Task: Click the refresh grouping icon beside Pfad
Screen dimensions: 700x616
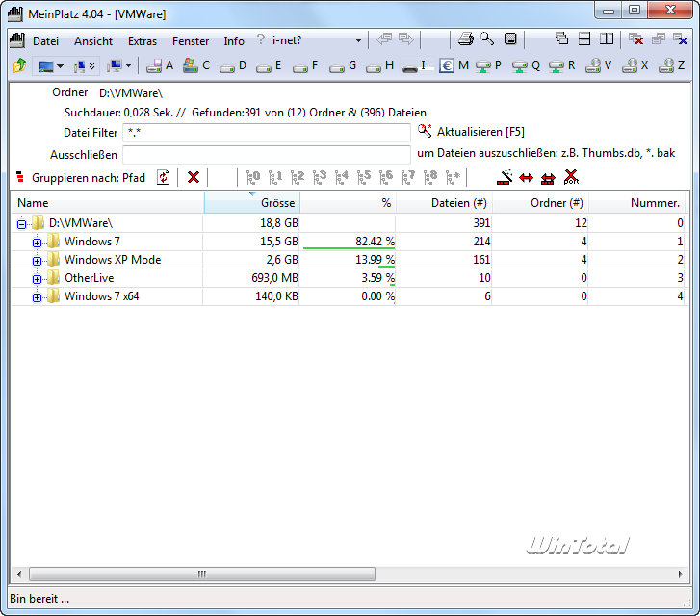Action: [x=164, y=177]
